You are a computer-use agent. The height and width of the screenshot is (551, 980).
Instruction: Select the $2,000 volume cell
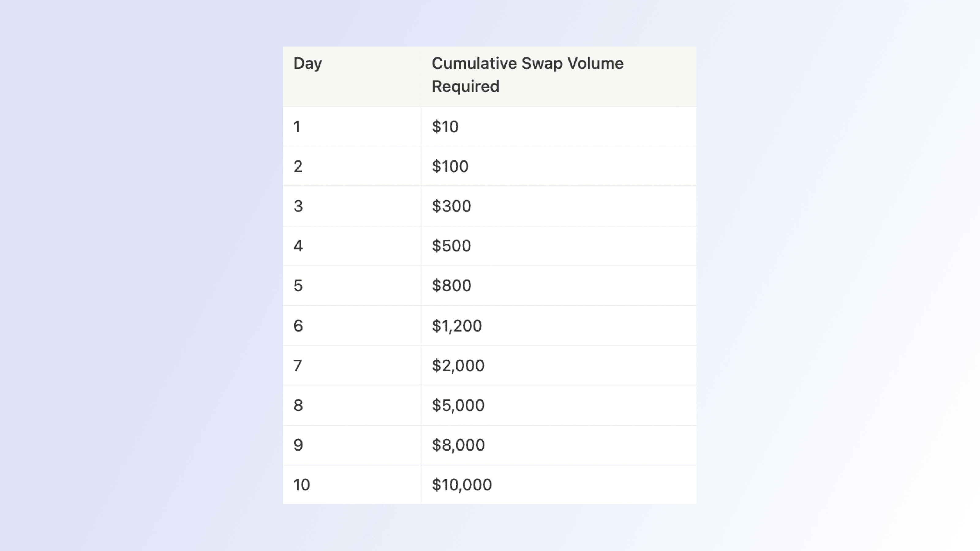tap(559, 365)
